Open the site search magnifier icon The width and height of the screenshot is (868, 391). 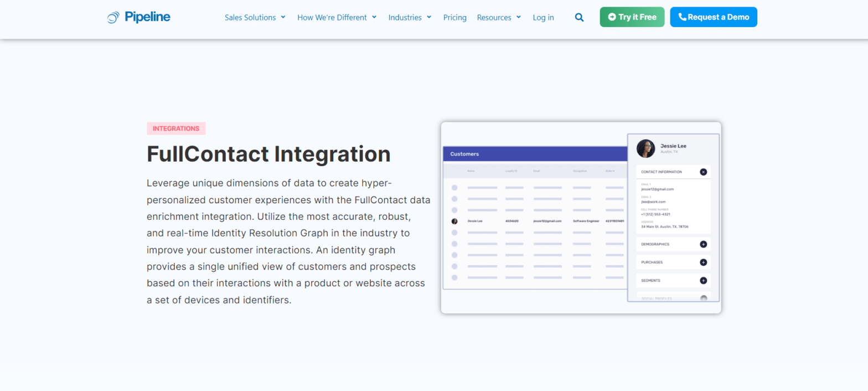coord(579,17)
